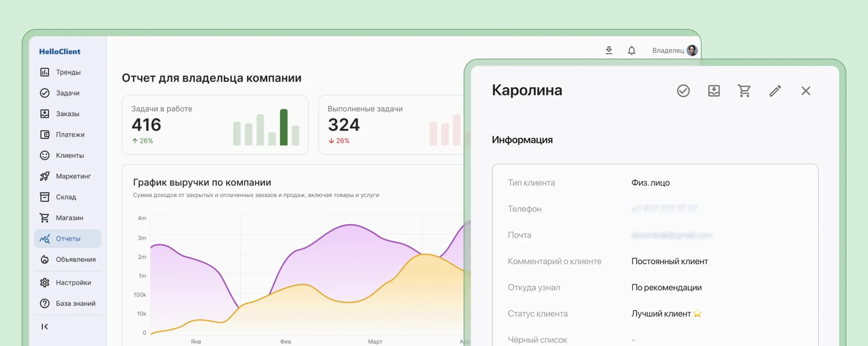
Task: Click the HelloClient logo
Action: click(60, 51)
